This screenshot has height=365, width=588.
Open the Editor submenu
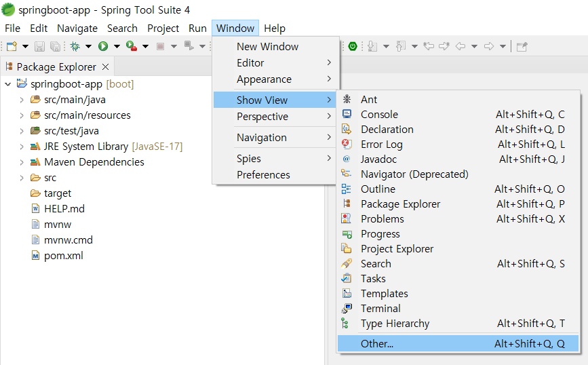(275, 62)
